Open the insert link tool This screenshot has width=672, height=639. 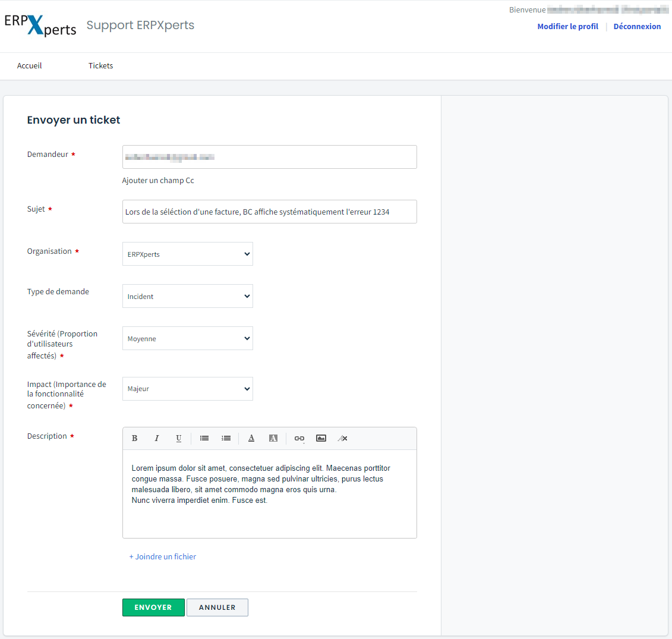pyautogui.click(x=299, y=438)
